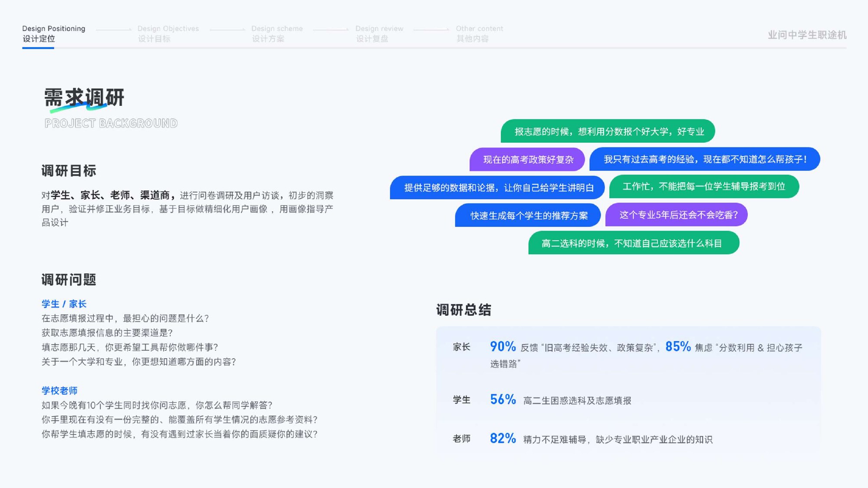This screenshot has width=868, height=488.
Task: Switch to the Design Objectives 设计目标 tab
Action: click(168, 34)
